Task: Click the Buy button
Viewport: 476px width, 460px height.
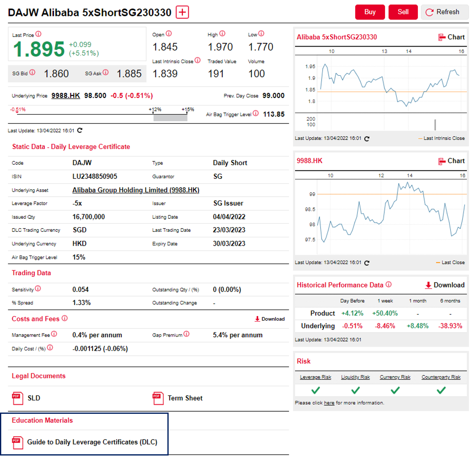Action: click(x=370, y=12)
